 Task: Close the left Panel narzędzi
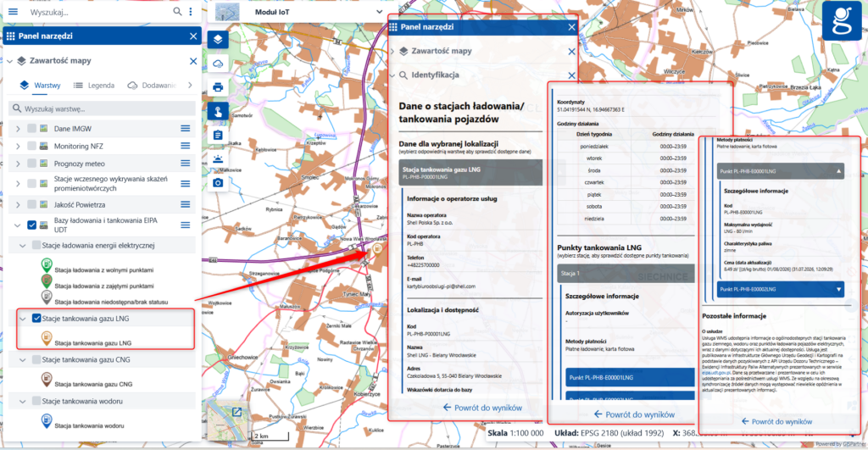point(193,36)
